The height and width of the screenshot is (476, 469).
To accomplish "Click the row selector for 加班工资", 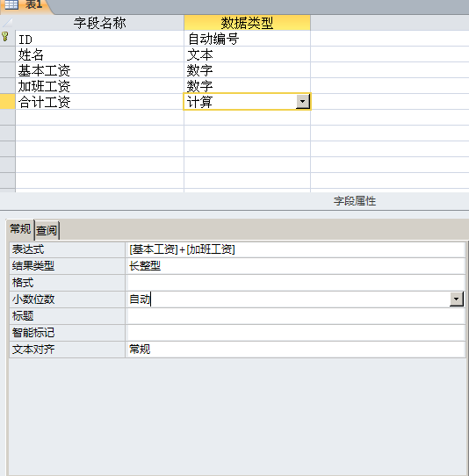I will point(7,86).
